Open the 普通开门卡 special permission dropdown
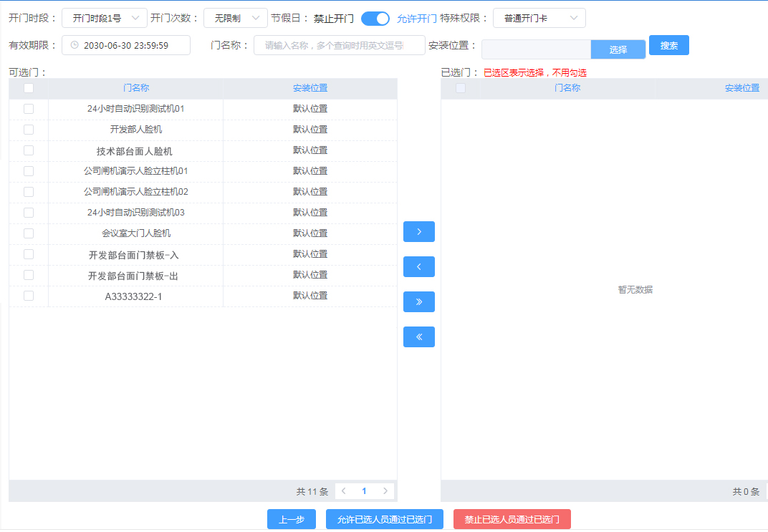This screenshot has width=768, height=532. pos(539,18)
